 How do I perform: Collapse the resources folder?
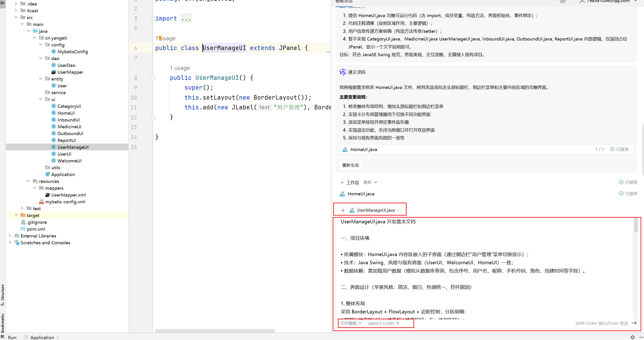coord(28,181)
